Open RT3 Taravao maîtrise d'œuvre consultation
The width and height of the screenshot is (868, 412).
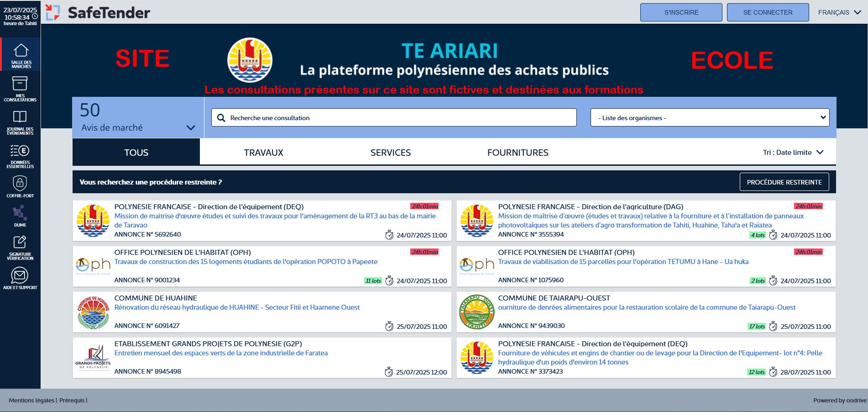coord(275,221)
